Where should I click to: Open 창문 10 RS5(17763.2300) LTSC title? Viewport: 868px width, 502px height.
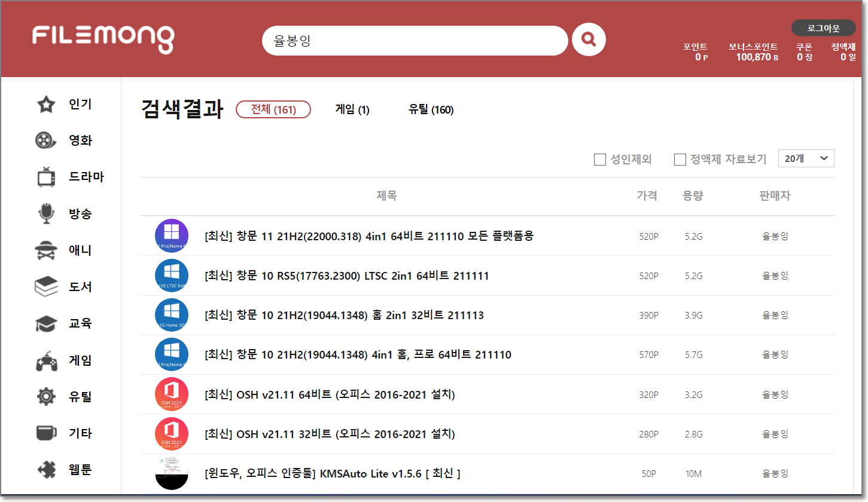(347, 276)
